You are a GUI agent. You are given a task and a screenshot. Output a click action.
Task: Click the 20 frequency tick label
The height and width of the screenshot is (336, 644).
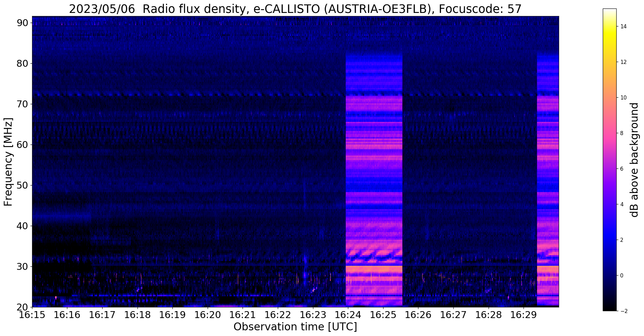pos(23,307)
